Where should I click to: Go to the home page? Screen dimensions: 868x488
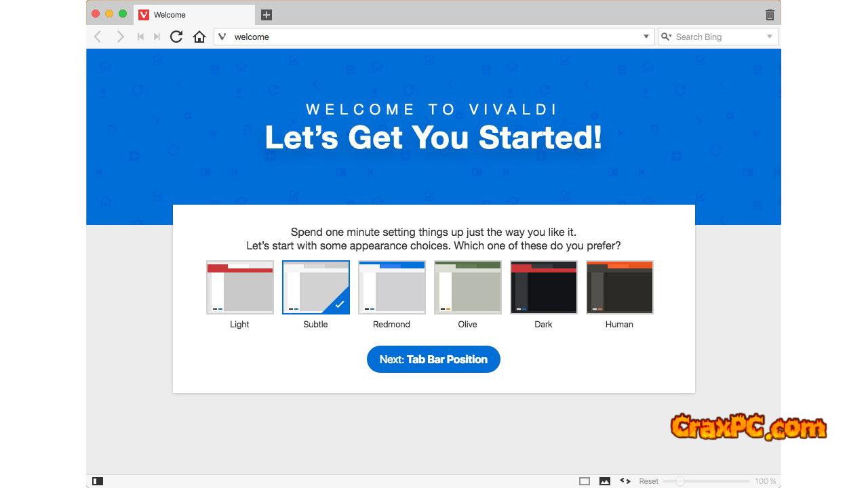click(x=199, y=37)
